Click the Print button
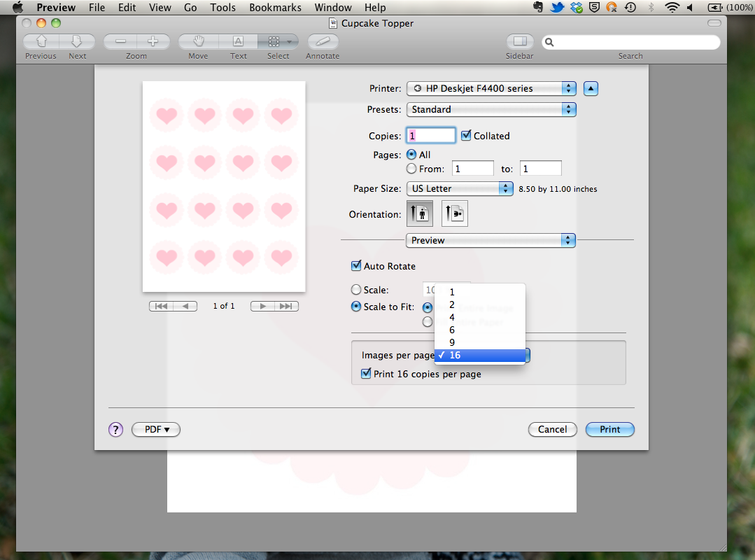 click(x=609, y=429)
